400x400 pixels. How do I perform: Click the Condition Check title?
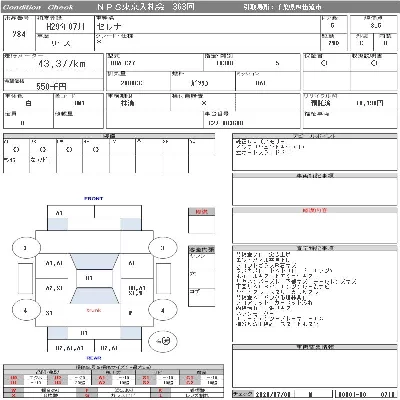(38, 7)
